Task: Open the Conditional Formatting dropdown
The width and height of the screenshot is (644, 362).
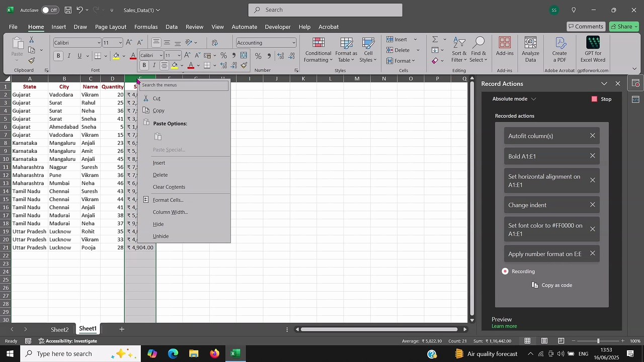Action: tap(318, 50)
